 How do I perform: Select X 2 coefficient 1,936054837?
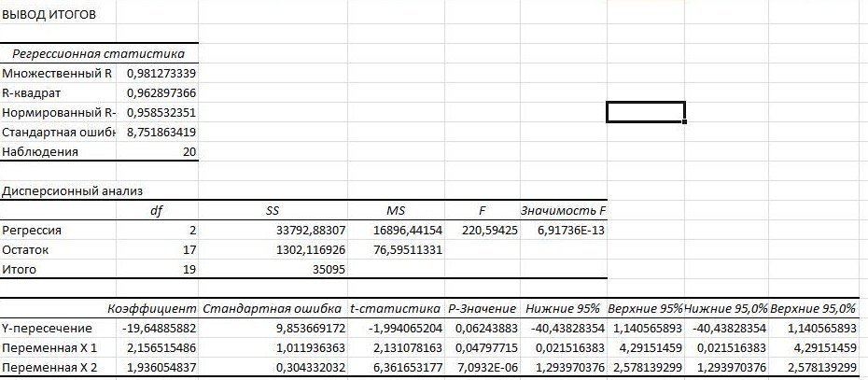click(x=157, y=367)
